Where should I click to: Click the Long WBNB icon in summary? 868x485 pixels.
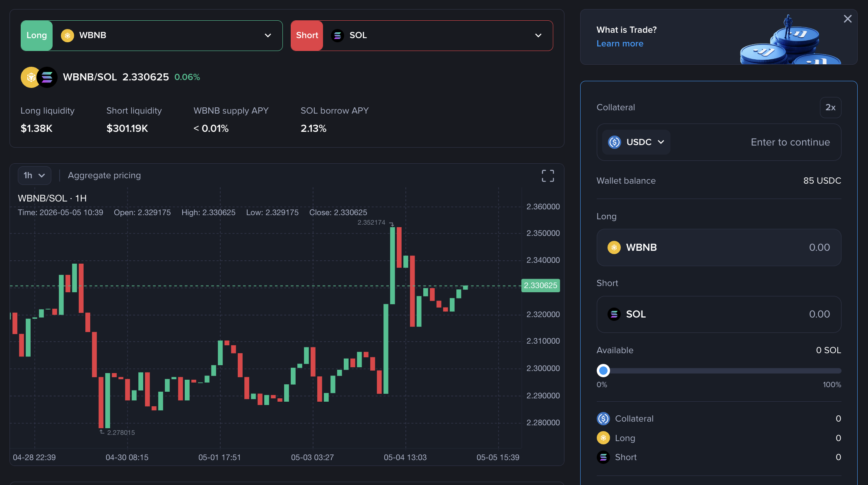pos(603,438)
